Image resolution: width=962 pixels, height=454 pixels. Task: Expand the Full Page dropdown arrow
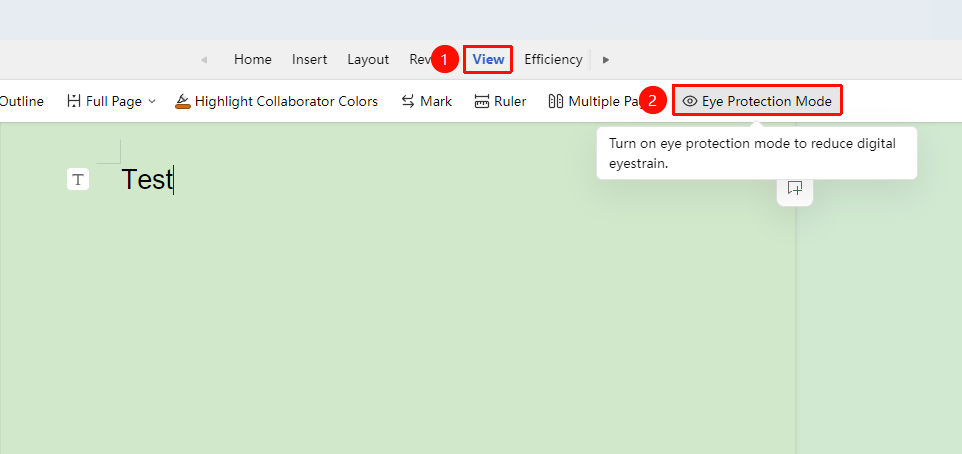point(152,101)
